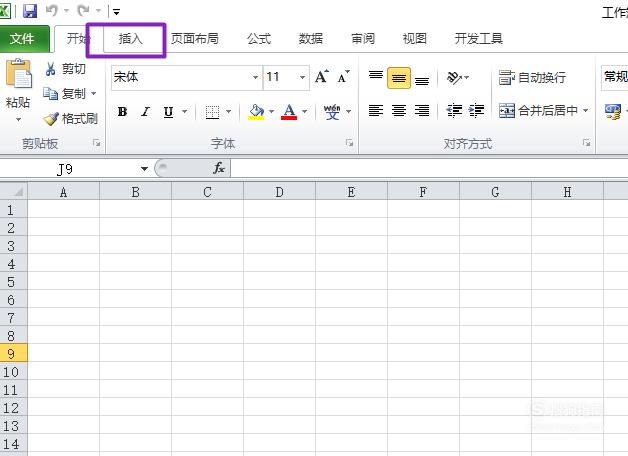Select column header D
628x456 pixels.
(279, 192)
